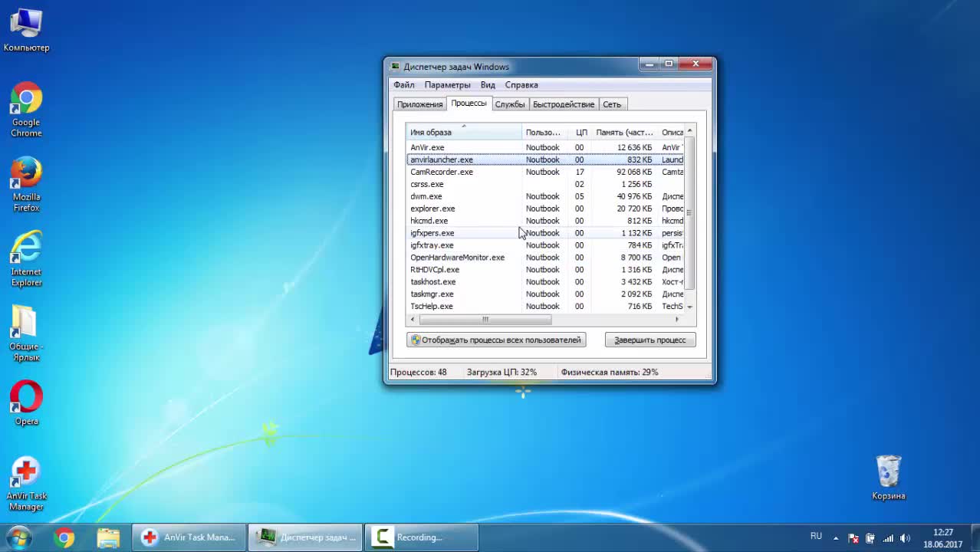The height and width of the screenshot is (552, 980).
Task: Open Вид menu
Action: point(488,85)
